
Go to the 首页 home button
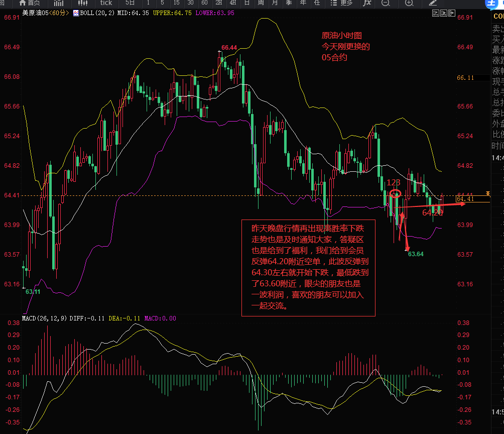tap(29, 3)
